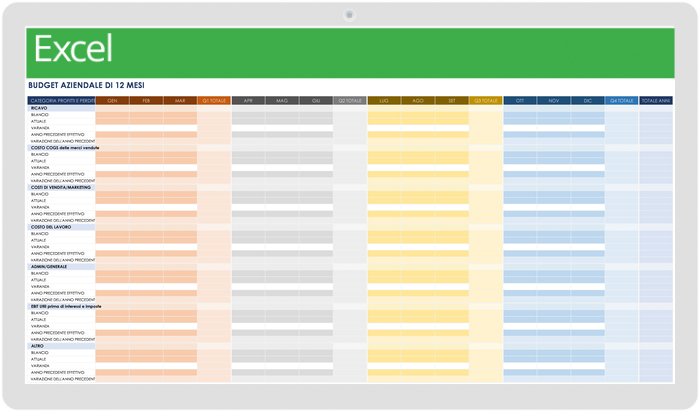Select VARIANZA label under ALTRO
The image size is (700, 412).
pyautogui.click(x=40, y=366)
